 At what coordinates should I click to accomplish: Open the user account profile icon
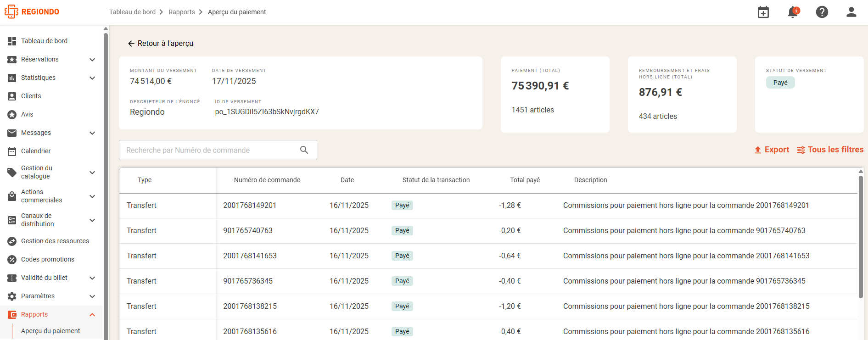pos(851,12)
